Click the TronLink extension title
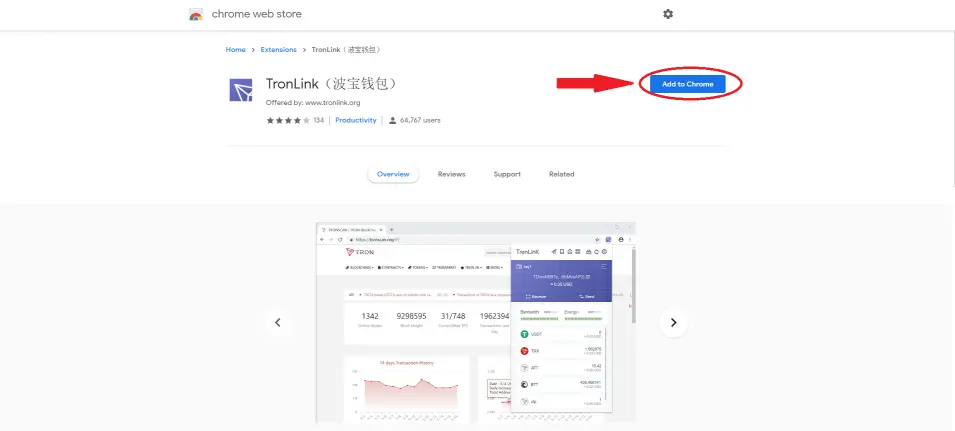Image resolution: width=955 pixels, height=431 pixels. tap(331, 84)
